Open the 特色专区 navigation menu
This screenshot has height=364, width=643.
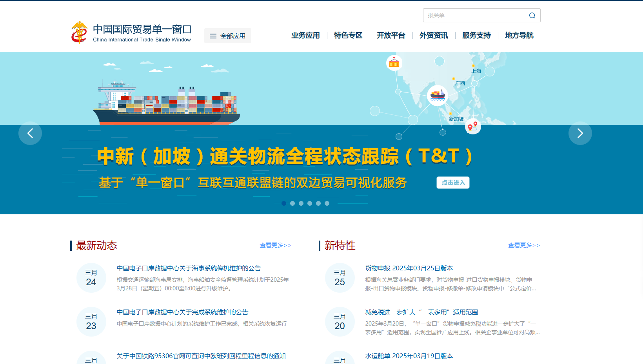point(348,35)
